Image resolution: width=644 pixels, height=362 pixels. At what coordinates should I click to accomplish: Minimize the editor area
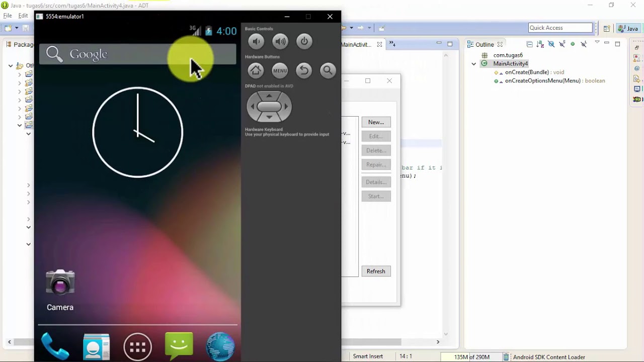[439, 44]
